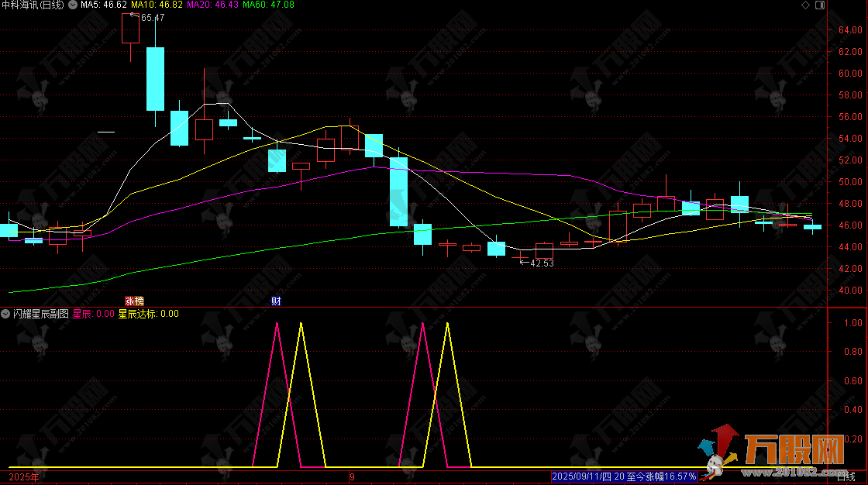Click the 星辰: 0.00 value label
This screenshot has width=868, height=485.
click(x=94, y=314)
